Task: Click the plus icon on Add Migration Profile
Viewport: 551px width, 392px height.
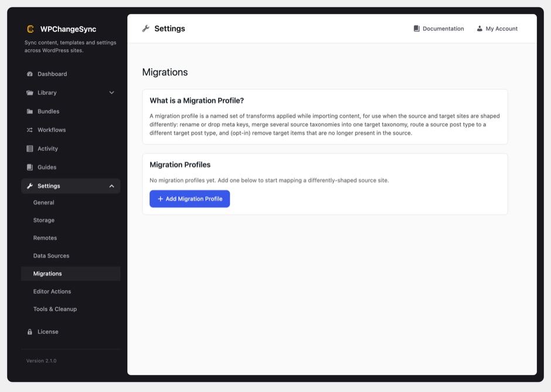Action: (x=160, y=199)
